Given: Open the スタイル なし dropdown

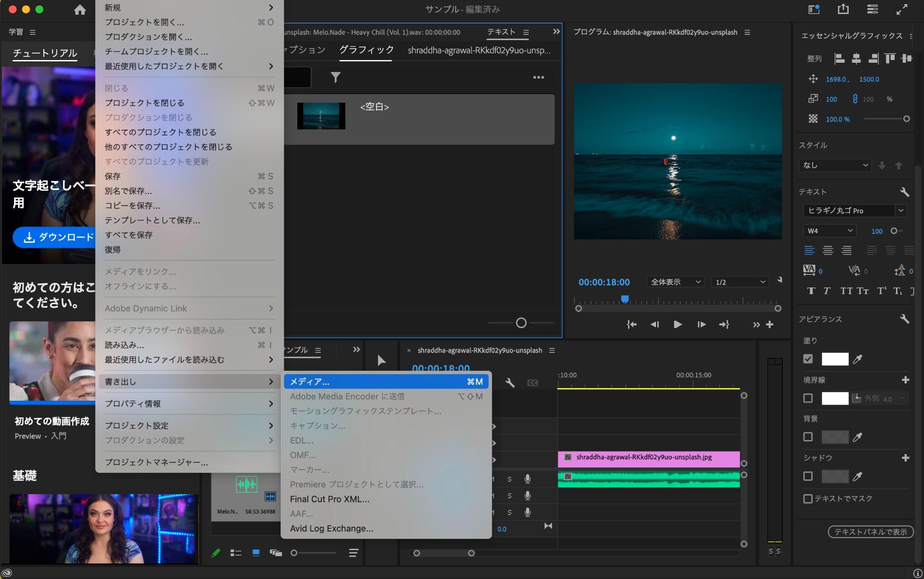Looking at the screenshot, I should 835,165.
